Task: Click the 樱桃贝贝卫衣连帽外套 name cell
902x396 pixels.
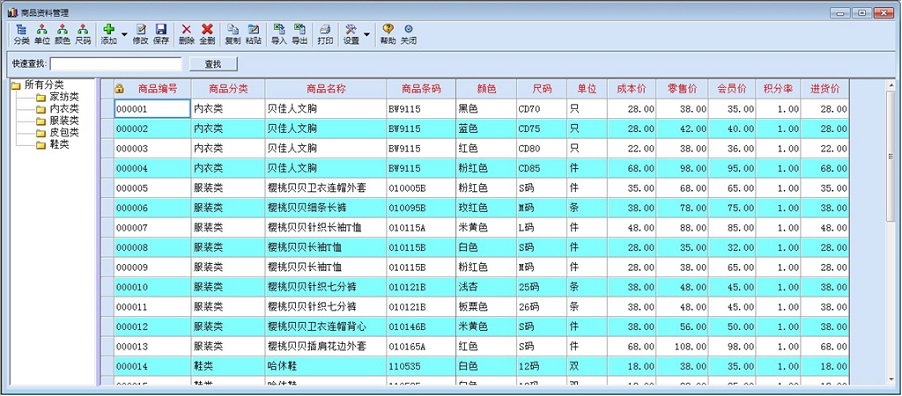Action: (x=326, y=188)
